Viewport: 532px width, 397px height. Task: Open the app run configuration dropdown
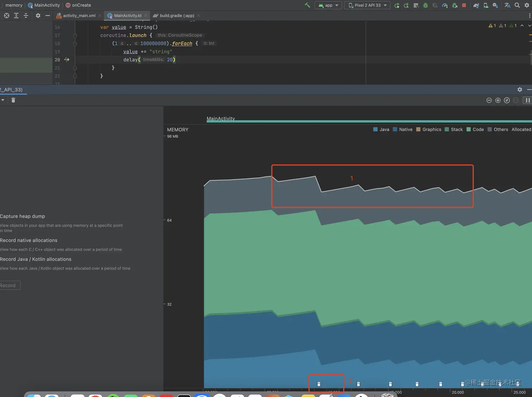click(x=328, y=5)
